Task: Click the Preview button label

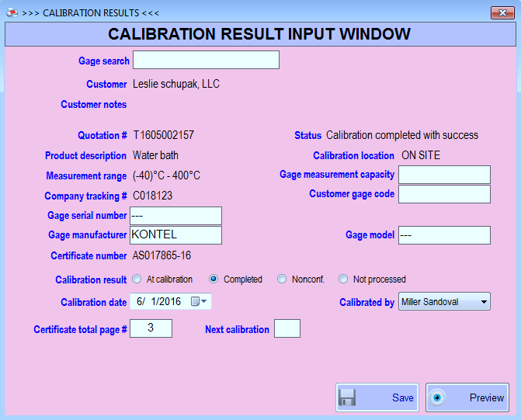Action: (487, 397)
